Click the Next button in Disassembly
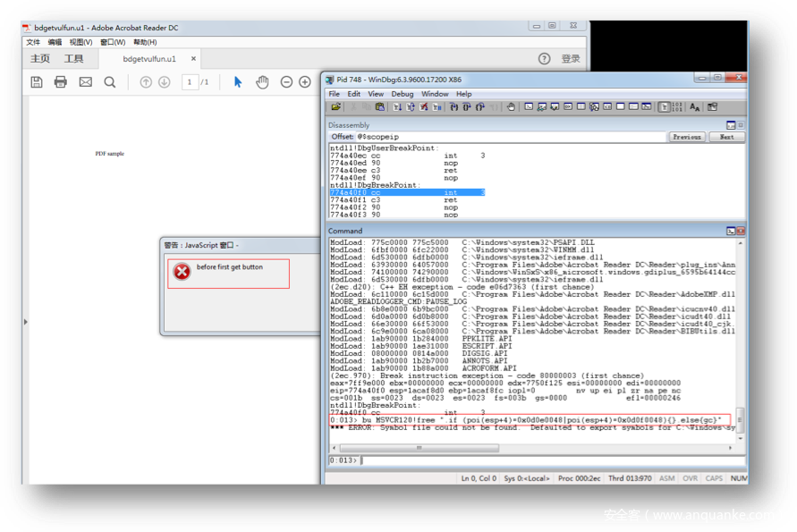Screen dimensions: 797x532 pyautogui.click(x=727, y=137)
